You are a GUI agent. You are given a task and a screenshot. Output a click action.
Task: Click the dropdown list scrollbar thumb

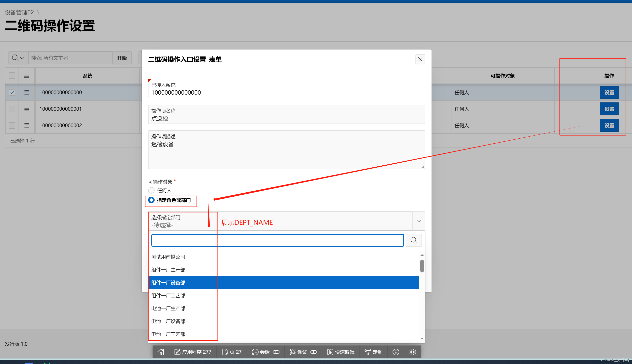click(422, 266)
